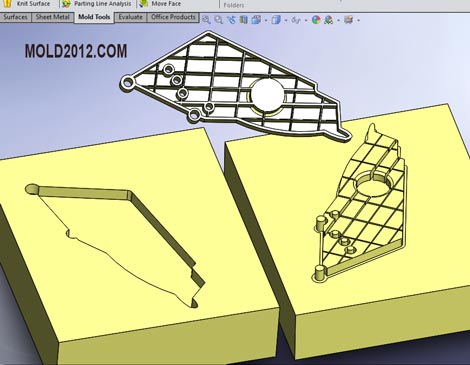
Task: Click the Edit Appearance color ball
Action: pos(316,20)
